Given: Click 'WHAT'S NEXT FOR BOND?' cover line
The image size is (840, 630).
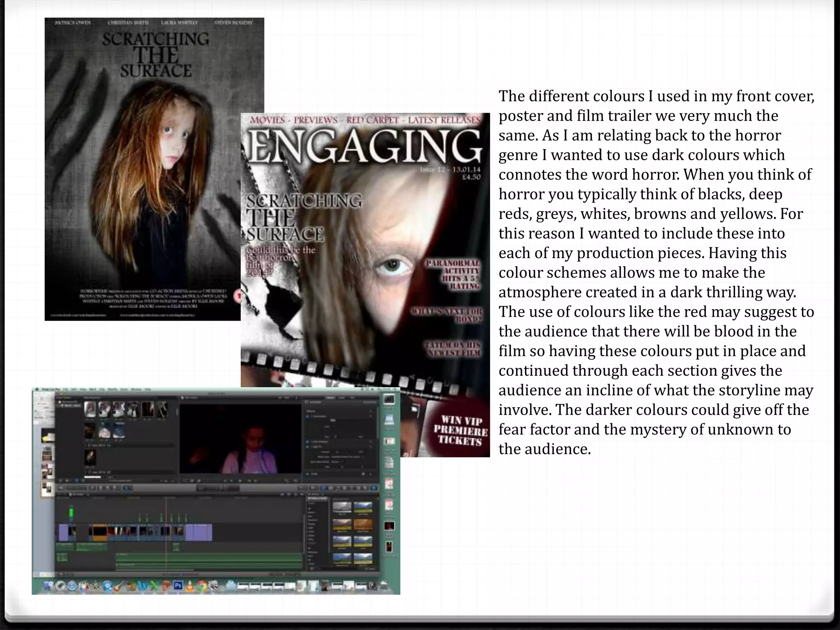Looking at the screenshot, I should (x=447, y=315).
